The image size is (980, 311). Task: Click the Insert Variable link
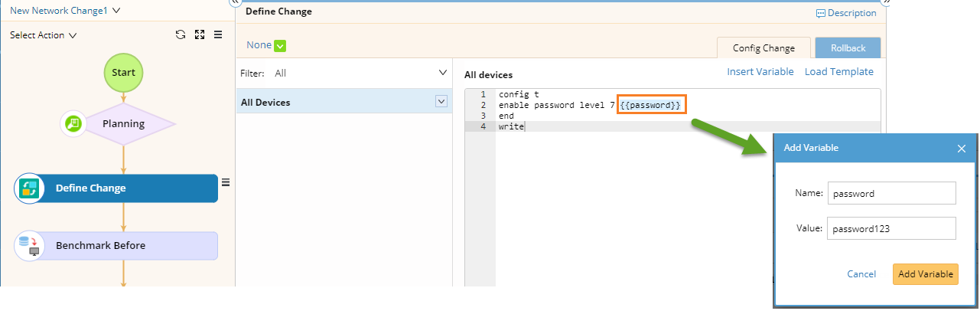[760, 71]
